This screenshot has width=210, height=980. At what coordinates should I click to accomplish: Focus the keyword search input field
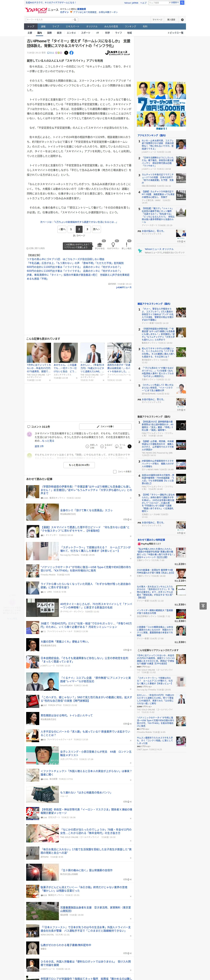(49, 20)
